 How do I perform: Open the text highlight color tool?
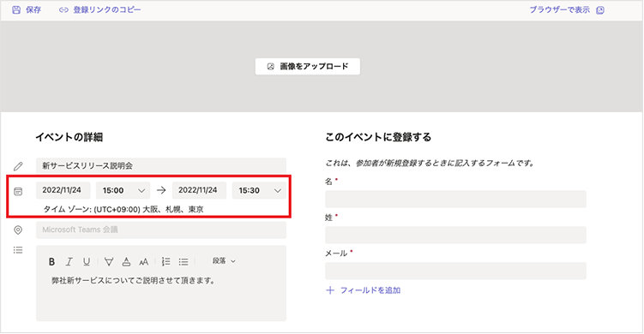(109, 261)
